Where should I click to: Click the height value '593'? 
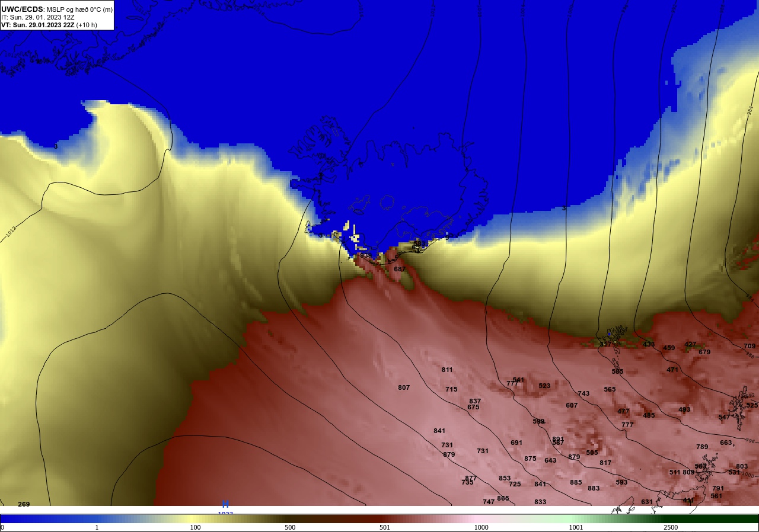click(x=621, y=482)
